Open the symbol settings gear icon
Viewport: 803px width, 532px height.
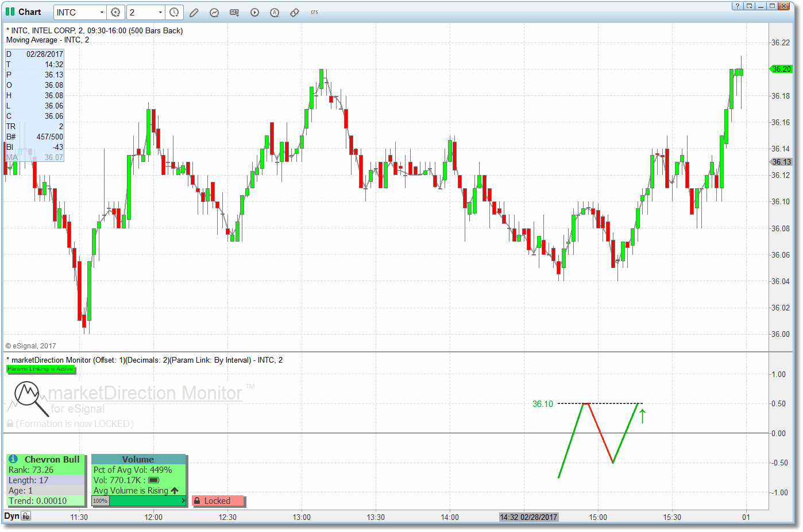coord(115,12)
